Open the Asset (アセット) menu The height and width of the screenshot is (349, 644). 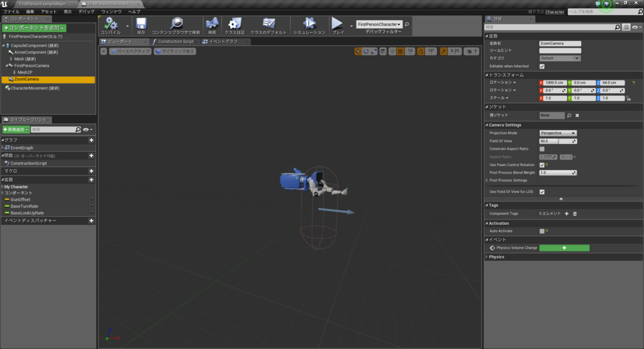49,11
